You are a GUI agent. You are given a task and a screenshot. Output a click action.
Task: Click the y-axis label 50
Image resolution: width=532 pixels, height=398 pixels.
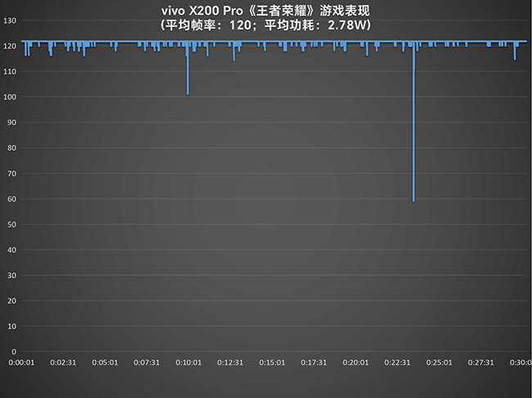point(12,224)
